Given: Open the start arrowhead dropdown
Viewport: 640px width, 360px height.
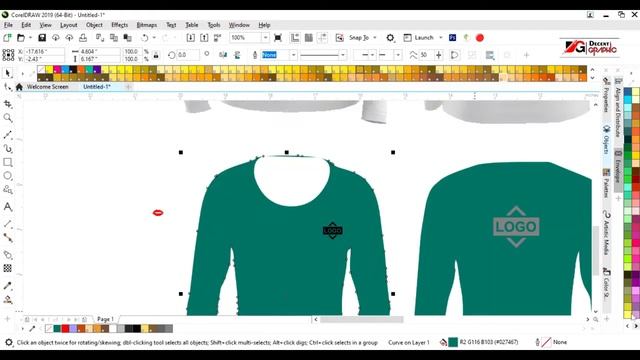Looking at the screenshot, I should click(x=372, y=55).
